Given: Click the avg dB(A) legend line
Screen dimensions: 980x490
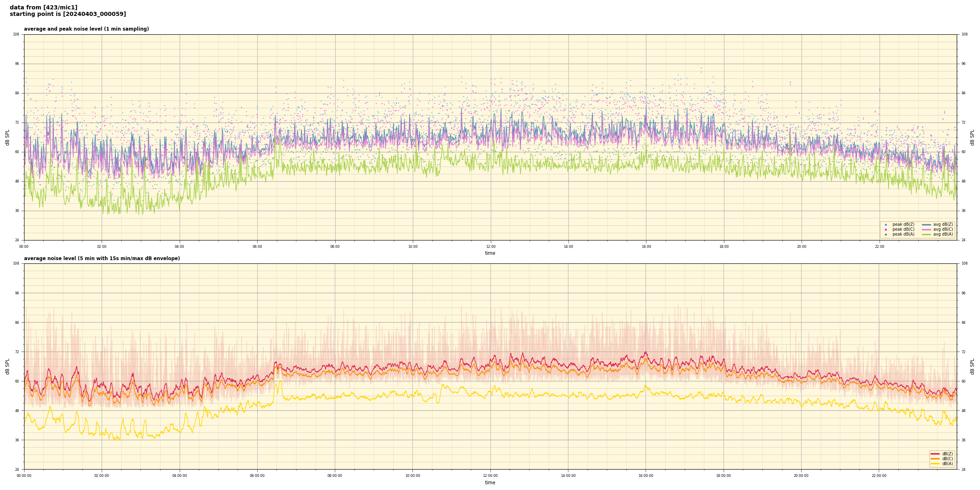Looking at the screenshot, I should 926,234.
